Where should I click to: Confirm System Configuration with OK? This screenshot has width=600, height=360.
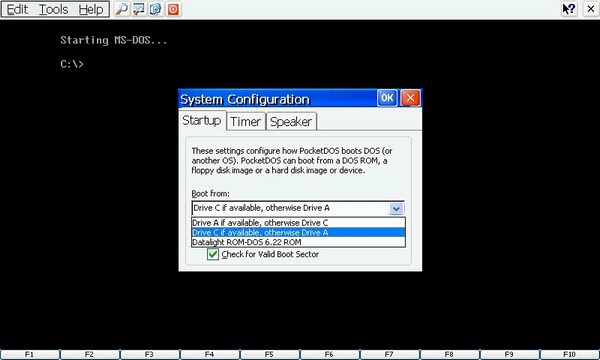(x=387, y=98)
